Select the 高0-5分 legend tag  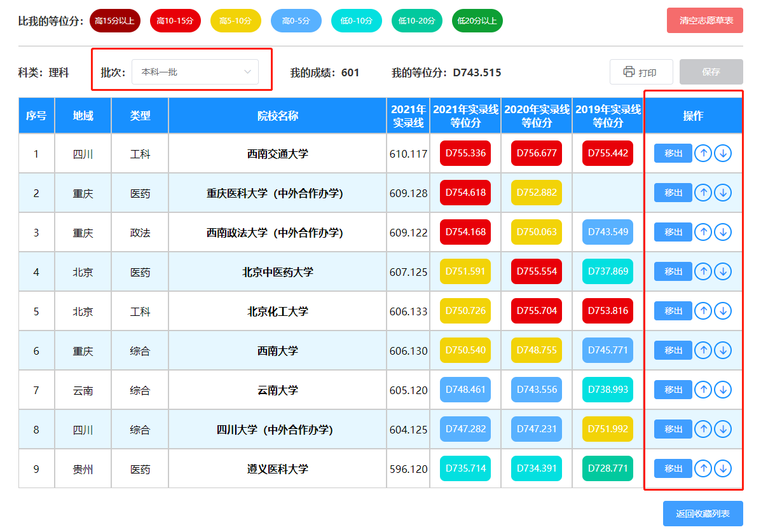(296, 21)
